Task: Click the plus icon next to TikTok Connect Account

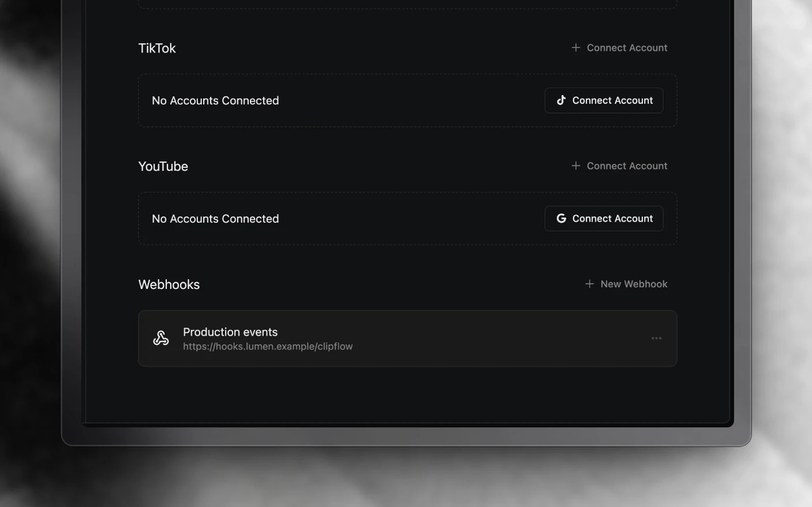Action: tap(575, 48)
